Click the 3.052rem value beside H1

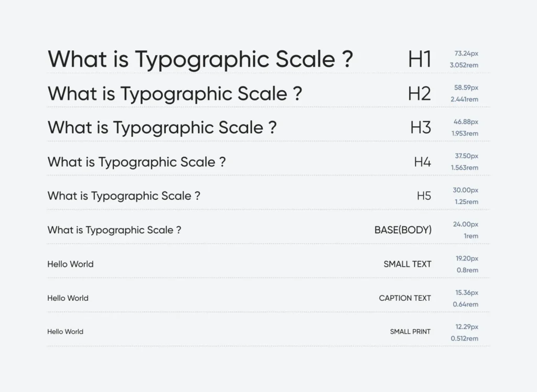click(465, 66)
